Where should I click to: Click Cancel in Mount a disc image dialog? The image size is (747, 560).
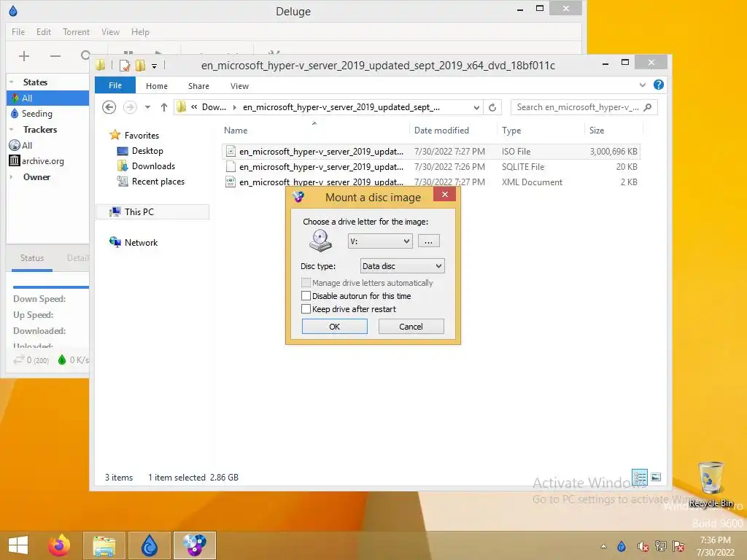tap(411, 327)
